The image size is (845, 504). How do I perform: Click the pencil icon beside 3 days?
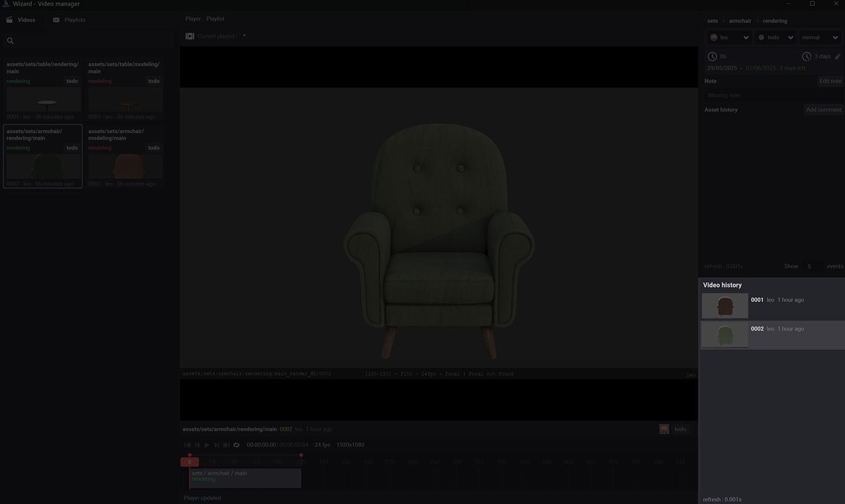838,57
